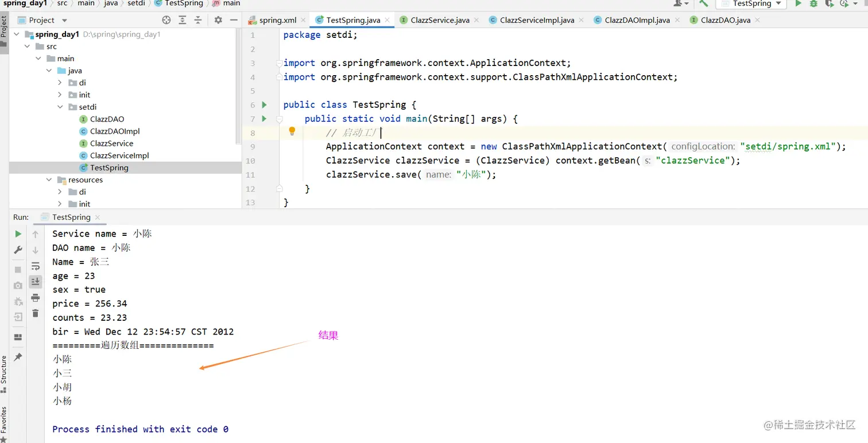Pin the Run tab with pin icon
Viewport: 868px width, 443px height.
(x=18, y=357)
